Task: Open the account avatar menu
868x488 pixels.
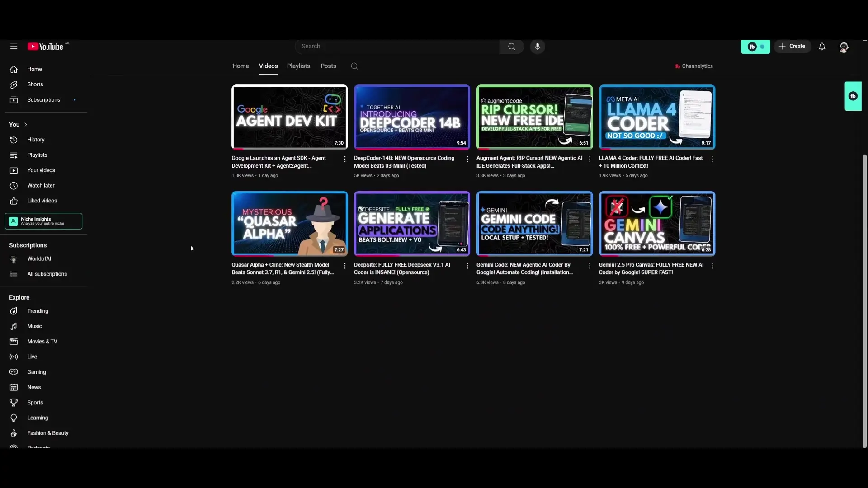Action: pos(844,47)
